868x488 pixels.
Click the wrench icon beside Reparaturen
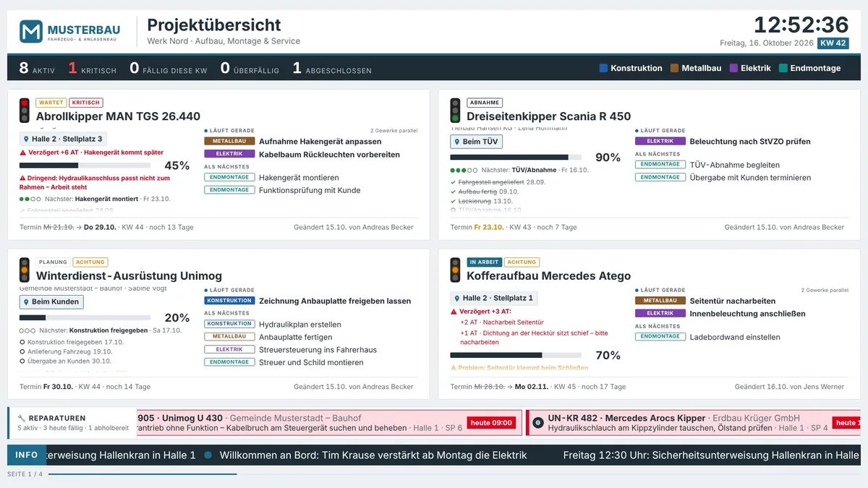[22, 418]
